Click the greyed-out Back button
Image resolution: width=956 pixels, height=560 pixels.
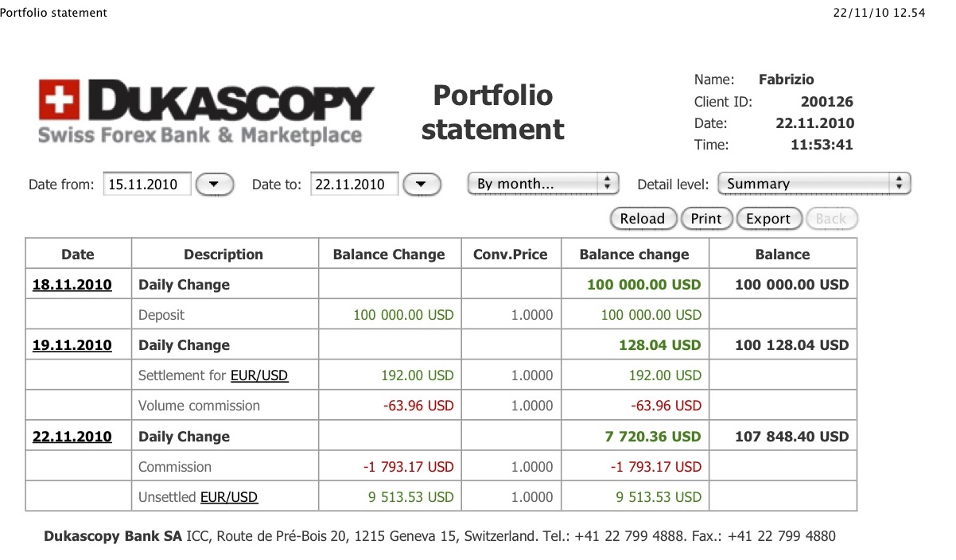pyautogui.click(x=831, y=219)
